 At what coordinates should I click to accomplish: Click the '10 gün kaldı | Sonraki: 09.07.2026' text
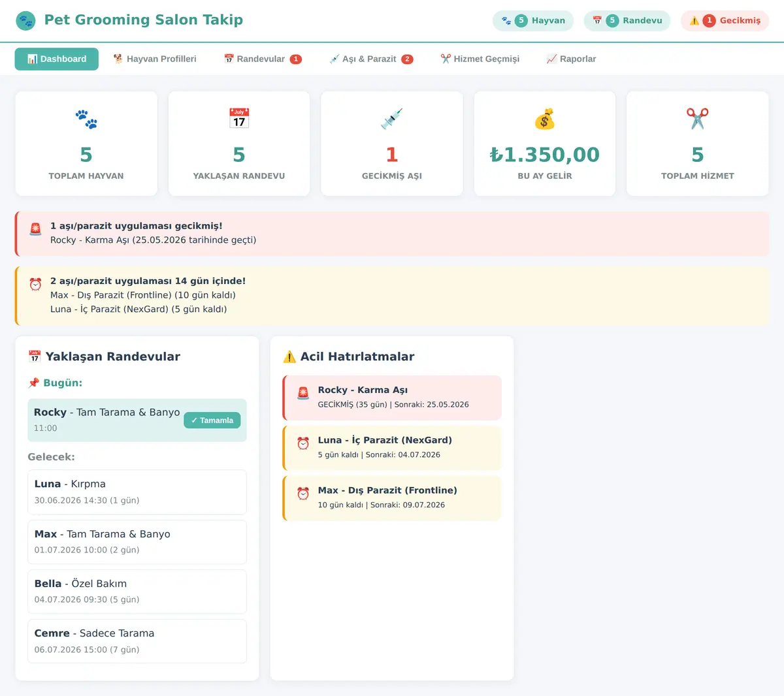click(x=382, y=505)
